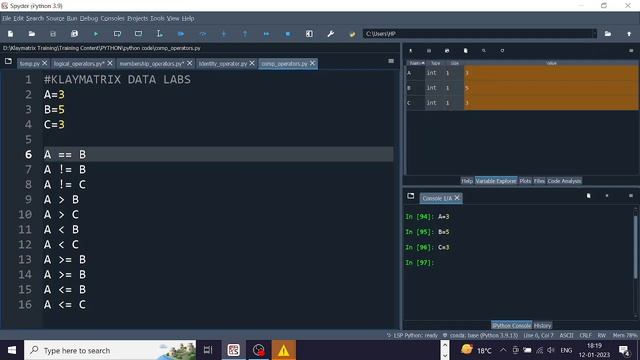Open the Debug menu
640x360 pixels.
[89, 18]
